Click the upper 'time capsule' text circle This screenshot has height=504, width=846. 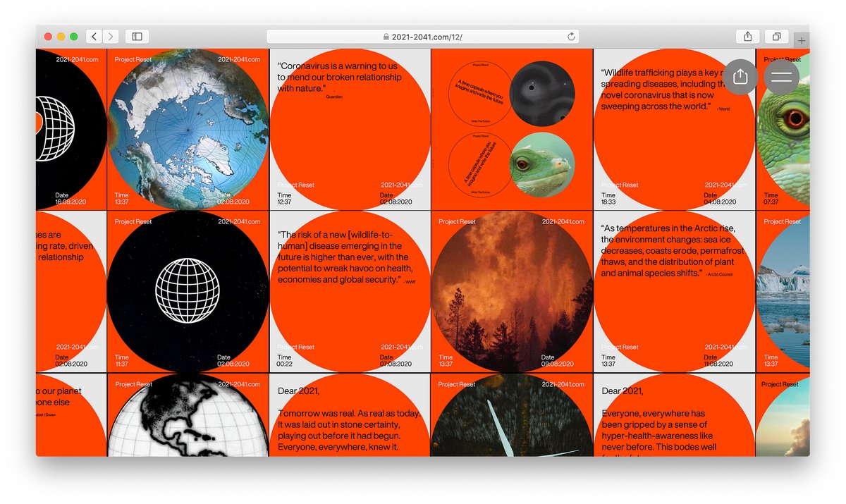point(480,94)
